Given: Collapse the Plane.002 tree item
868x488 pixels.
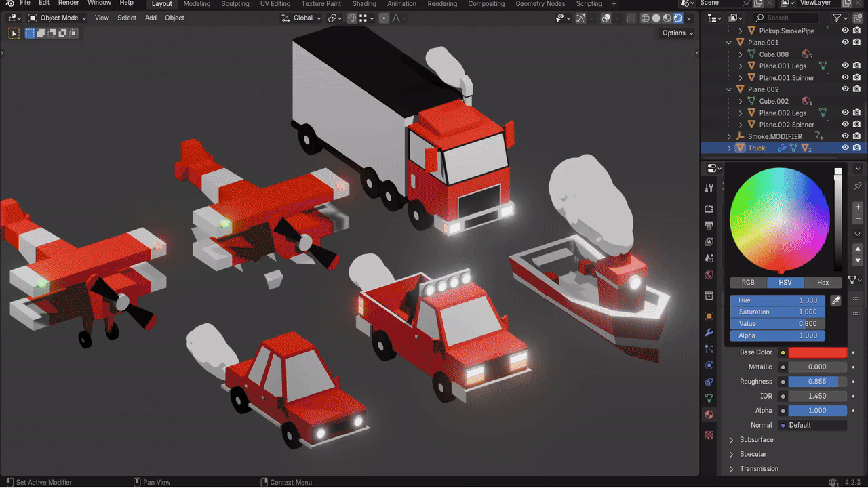Looking at the screenshot, I should point(730,89).
